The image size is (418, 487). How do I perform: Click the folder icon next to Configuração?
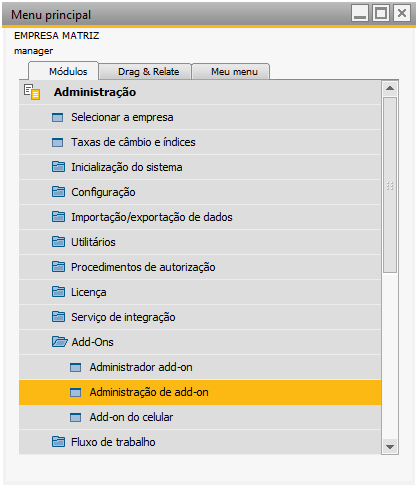[58, 192]
